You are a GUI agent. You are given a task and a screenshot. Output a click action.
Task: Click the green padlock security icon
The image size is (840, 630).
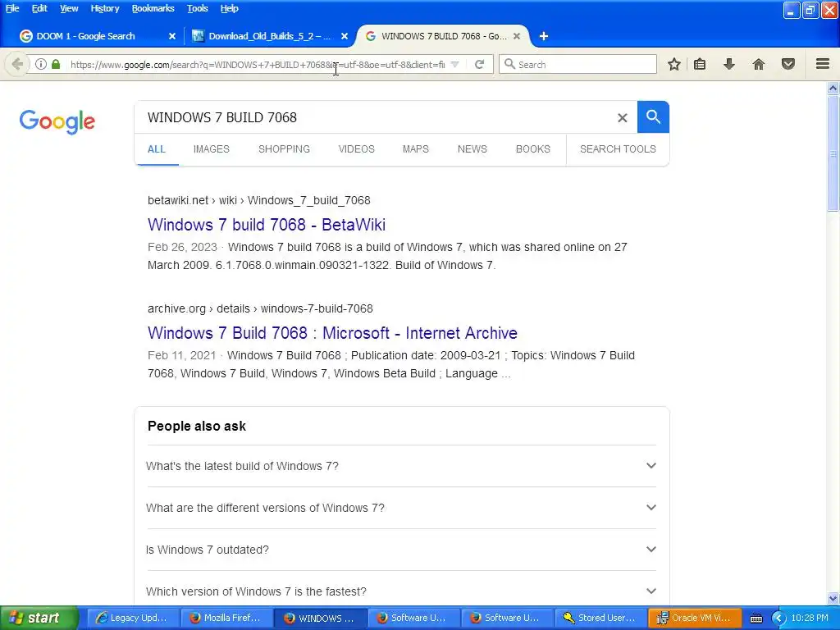[56, 64]
